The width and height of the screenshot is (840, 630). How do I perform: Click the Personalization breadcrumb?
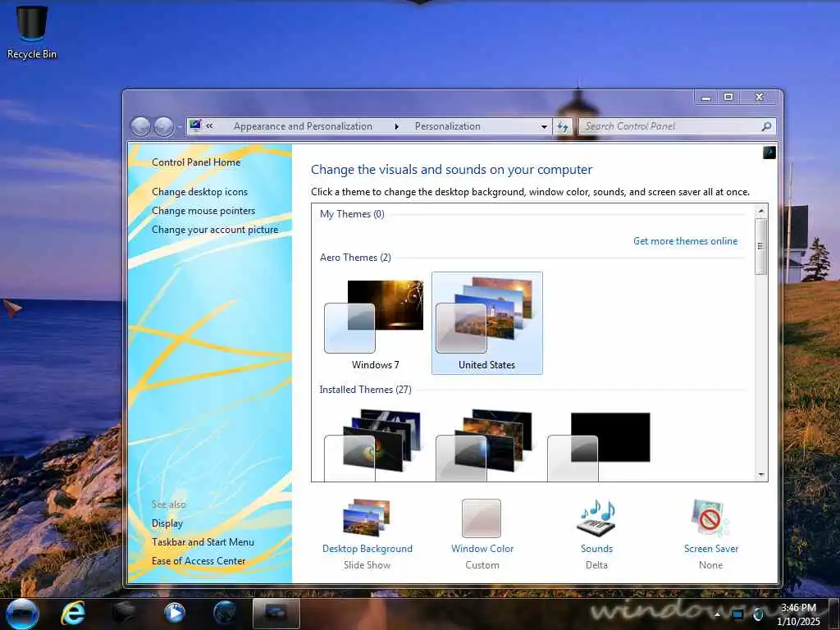point(447,126)
